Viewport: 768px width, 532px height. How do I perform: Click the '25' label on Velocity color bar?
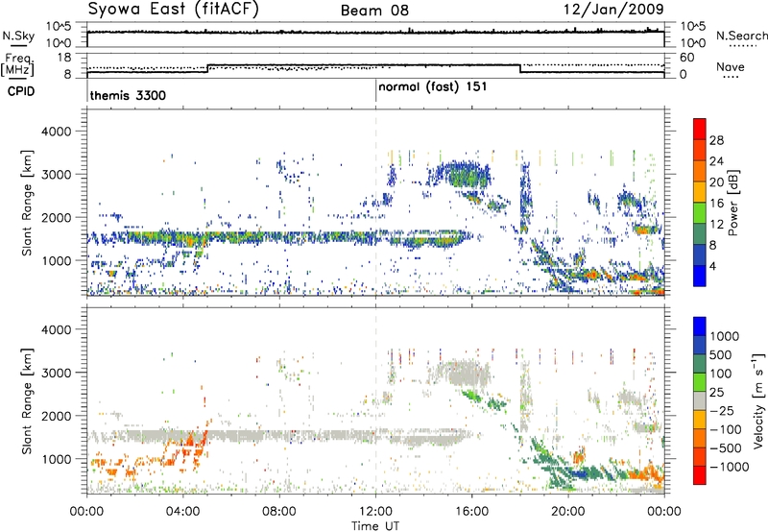click(x=717, y=392)
